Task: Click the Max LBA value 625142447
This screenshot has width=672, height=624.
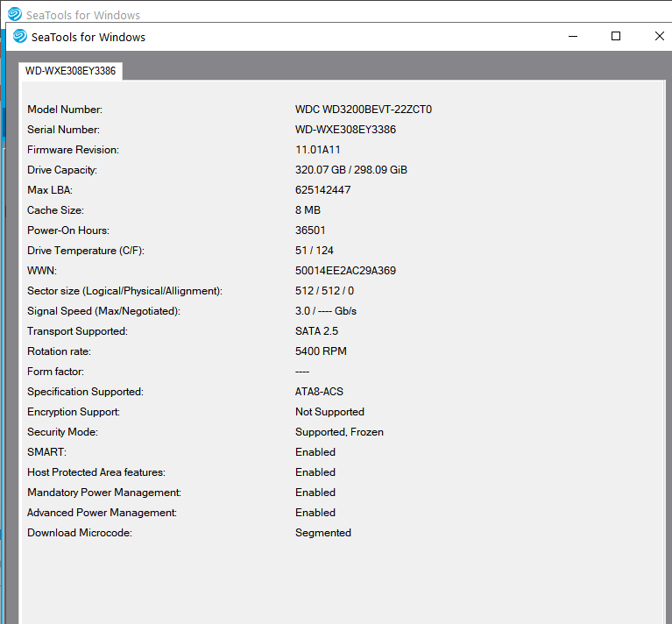Action: click(323, 190)
